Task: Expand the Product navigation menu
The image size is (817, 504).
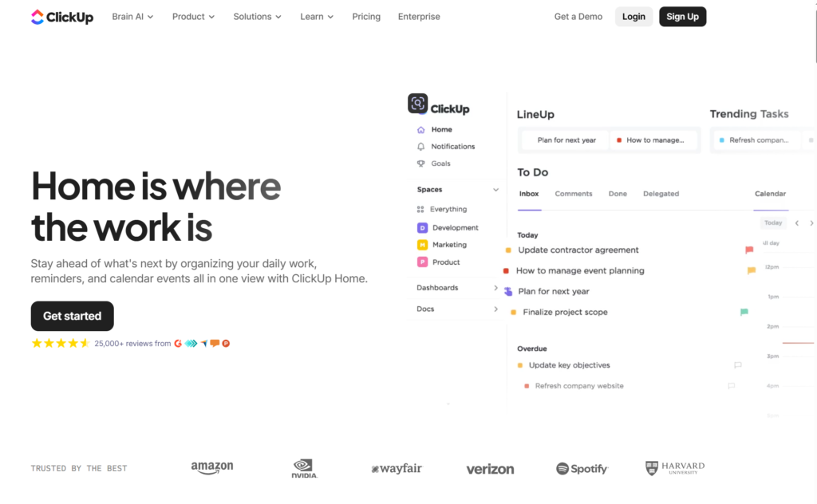Action: (x=193, y=17)
